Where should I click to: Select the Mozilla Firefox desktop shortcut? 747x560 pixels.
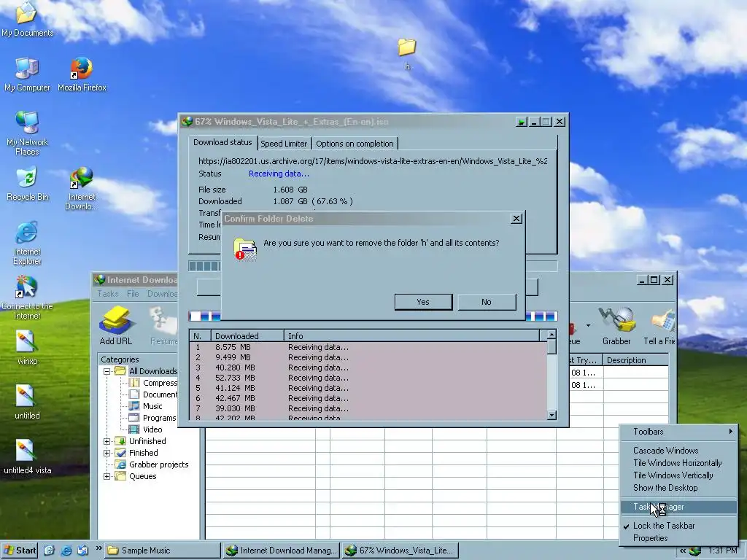[x=82, y=75]
